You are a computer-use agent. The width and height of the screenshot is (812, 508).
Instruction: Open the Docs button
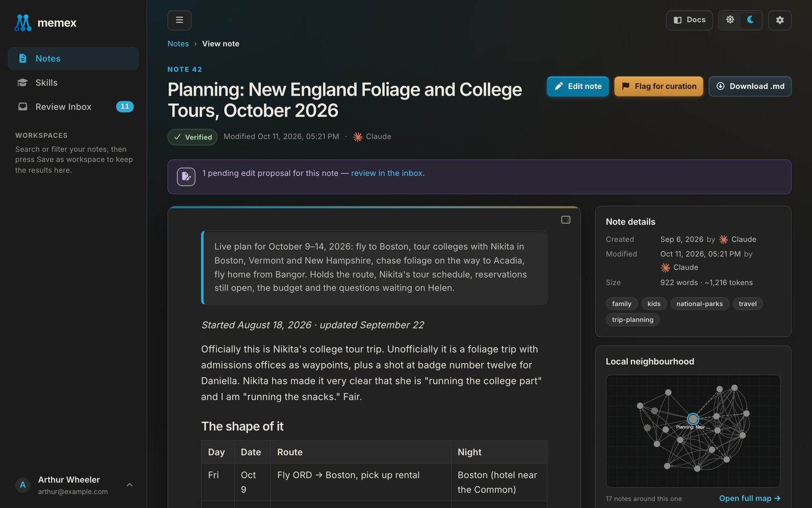point(690,20)
